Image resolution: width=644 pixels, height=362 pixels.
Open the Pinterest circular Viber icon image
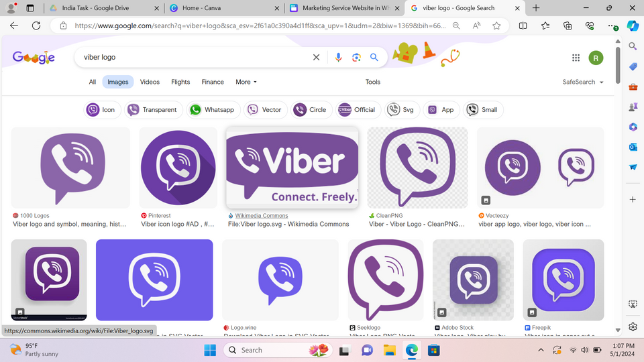tap(178, 168)
